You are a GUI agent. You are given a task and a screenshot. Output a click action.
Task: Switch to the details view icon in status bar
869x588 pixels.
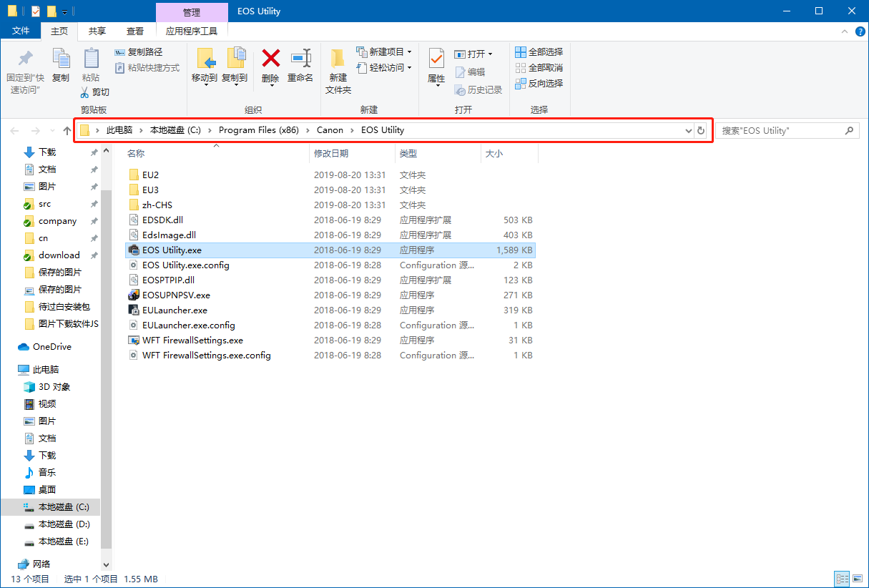842,579
